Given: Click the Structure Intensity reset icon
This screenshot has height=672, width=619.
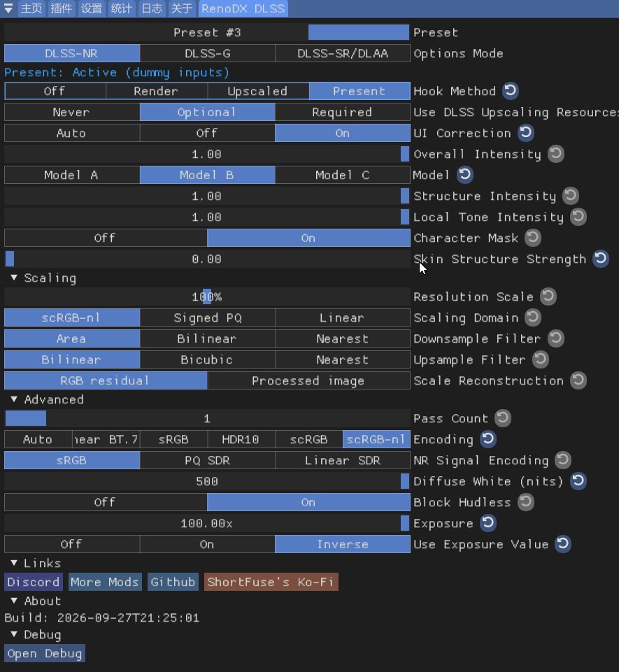Looking at the screenshot, I should point(571,196).
